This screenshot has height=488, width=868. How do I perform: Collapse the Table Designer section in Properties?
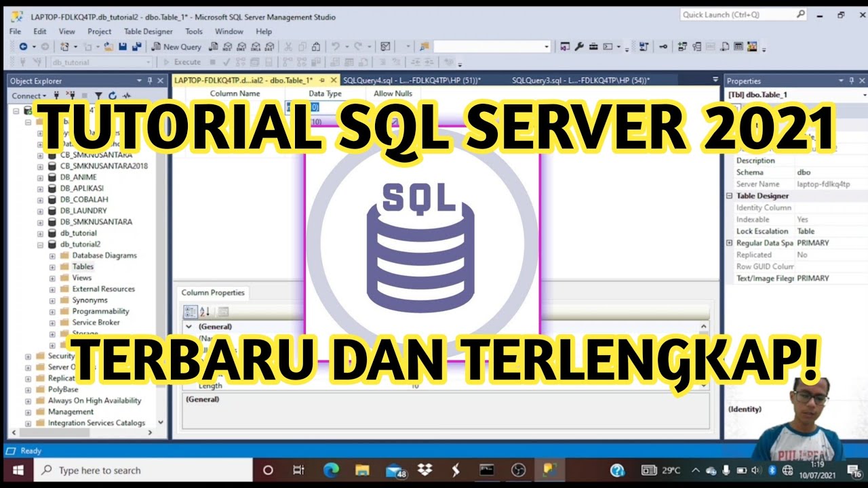pyautogui.click(x=730, y=196)
